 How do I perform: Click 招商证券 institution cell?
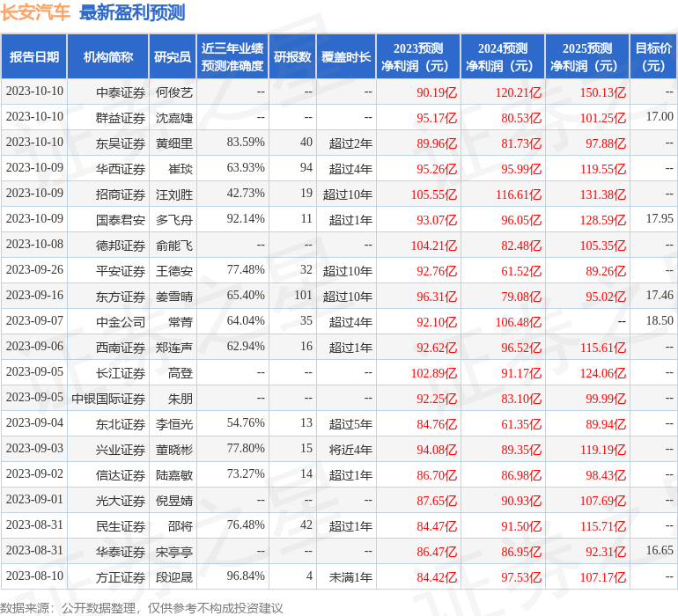(121, 194)
